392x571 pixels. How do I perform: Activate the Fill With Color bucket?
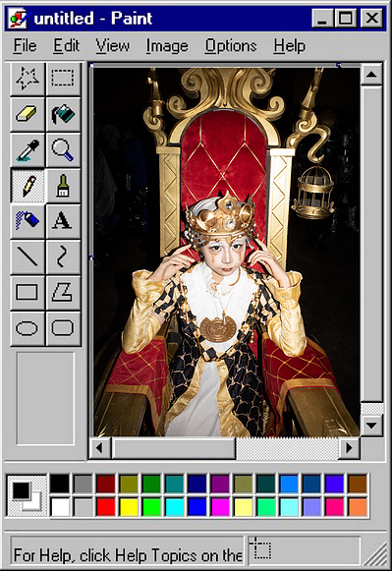63,114
